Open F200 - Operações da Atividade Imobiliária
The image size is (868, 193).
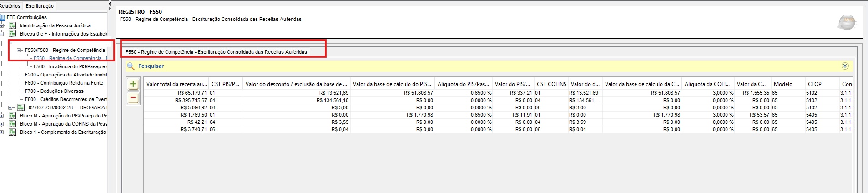[x=66, y=75]
